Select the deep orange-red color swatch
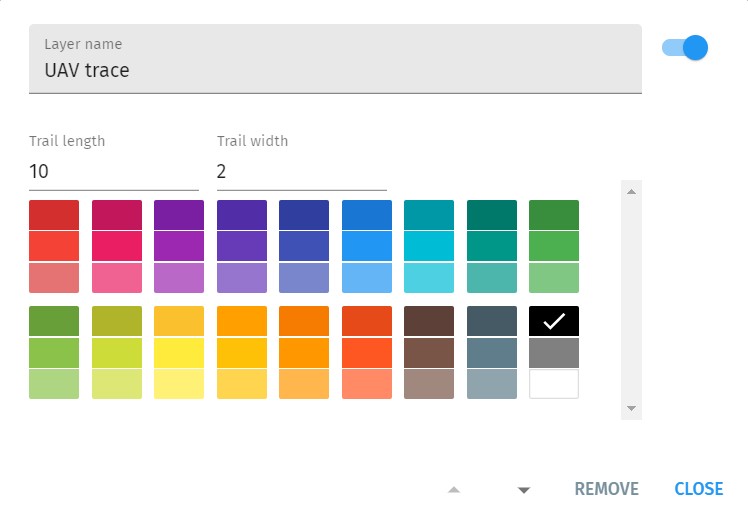Screen dimensions: 748x528 366,321
